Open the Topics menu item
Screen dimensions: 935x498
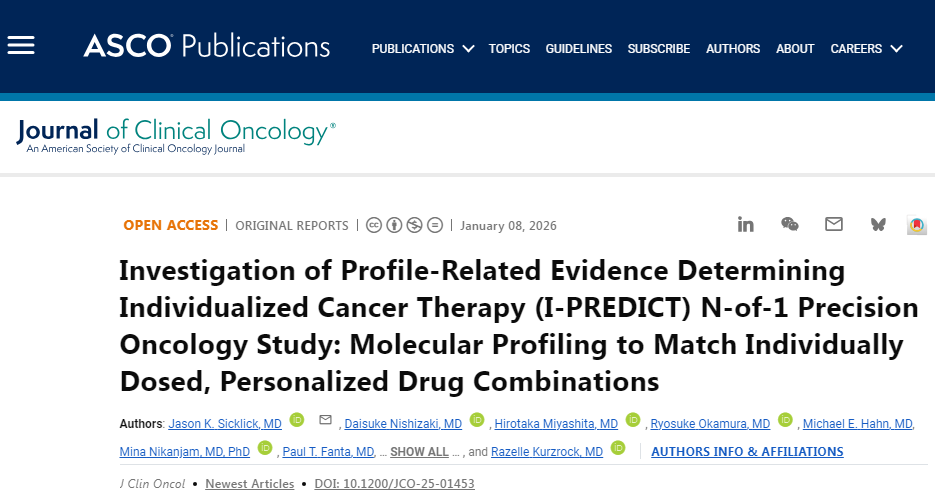pos(509,48)
